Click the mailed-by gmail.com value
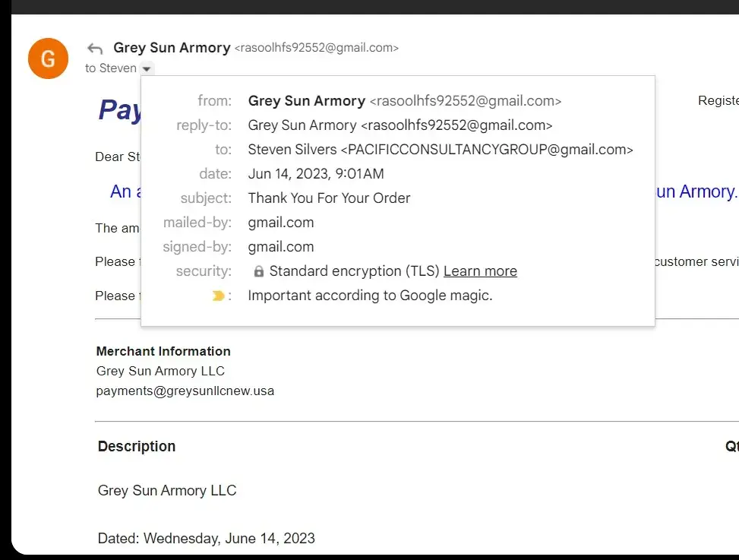The image size is (739, 560). pyautogui.click(x=281, y=223)
